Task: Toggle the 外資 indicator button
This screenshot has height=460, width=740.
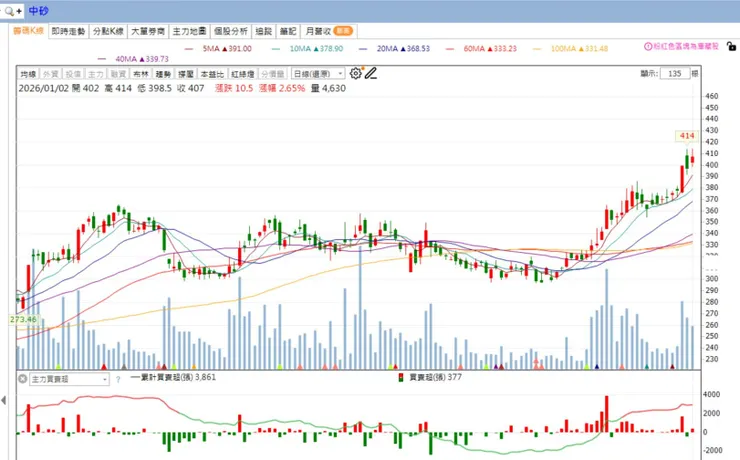Action: pyautogui.click(x=50, y=74)
